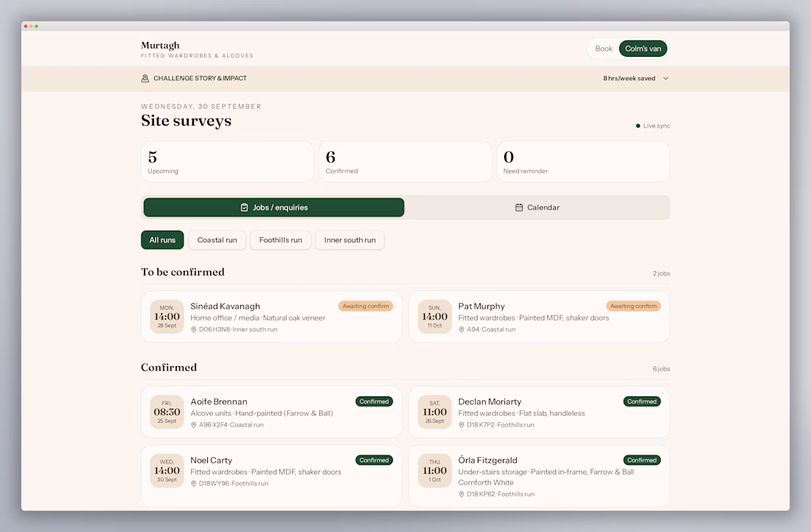Screen dimensions: 811x532
Task: Click the green Live sync status dot
Action: pos(638,126)
